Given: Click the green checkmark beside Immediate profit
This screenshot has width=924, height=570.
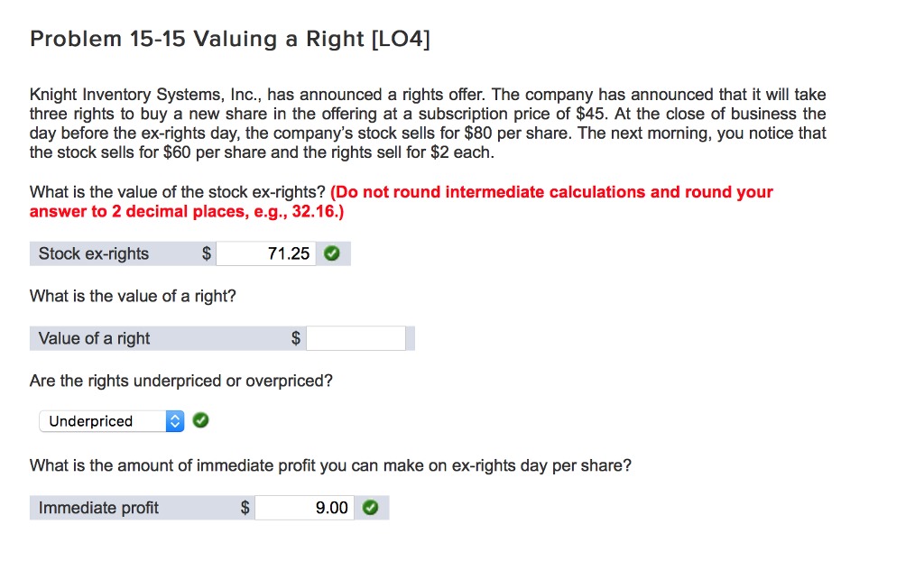Looking at the screenshot, I should (370, 507).
